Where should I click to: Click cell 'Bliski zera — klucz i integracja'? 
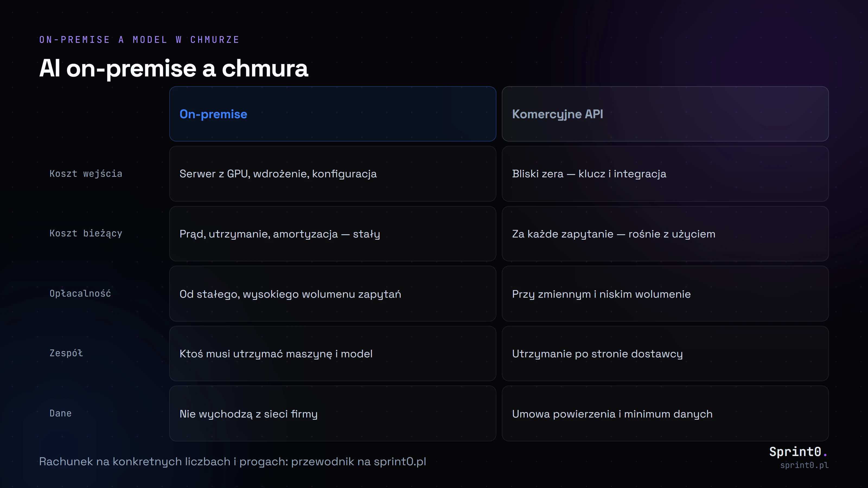tap(665, 174)
